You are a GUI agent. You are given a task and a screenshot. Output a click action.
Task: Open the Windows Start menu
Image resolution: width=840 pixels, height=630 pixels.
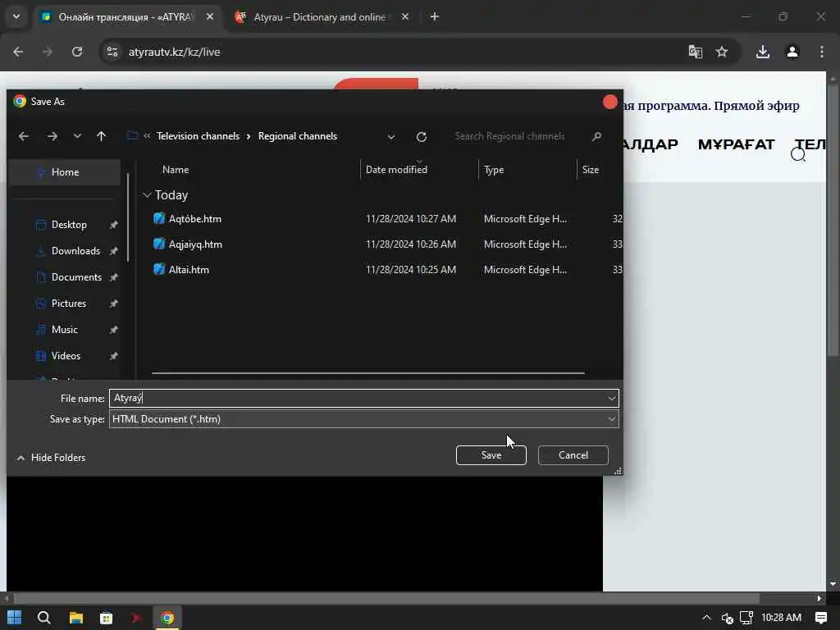(x=15, y=618)
